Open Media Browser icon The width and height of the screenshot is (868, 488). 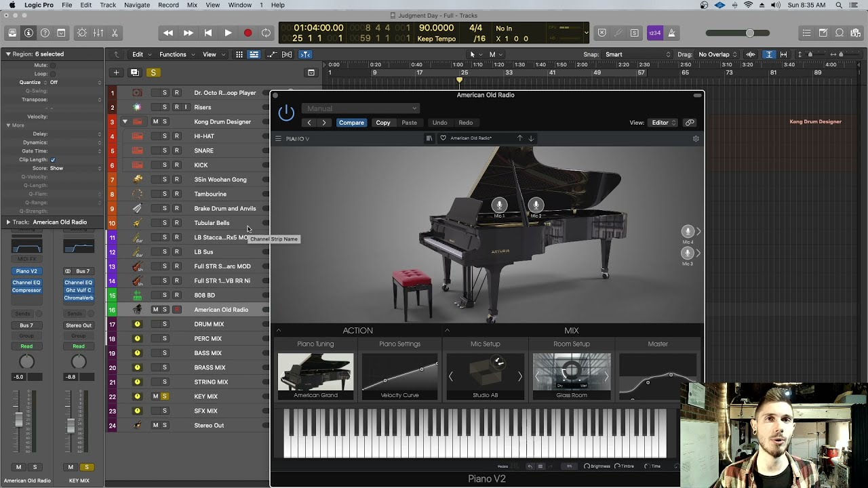click(855, 33)
